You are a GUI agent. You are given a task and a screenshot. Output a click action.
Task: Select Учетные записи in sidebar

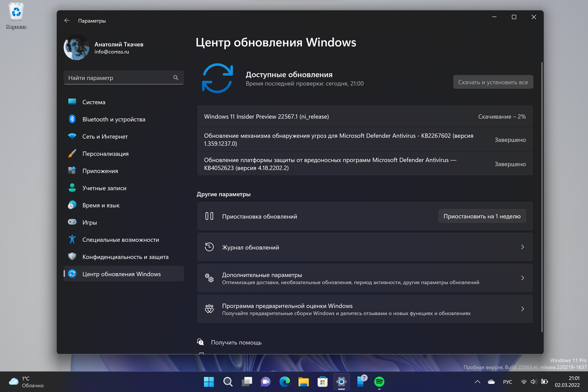(x=104, y=188)
